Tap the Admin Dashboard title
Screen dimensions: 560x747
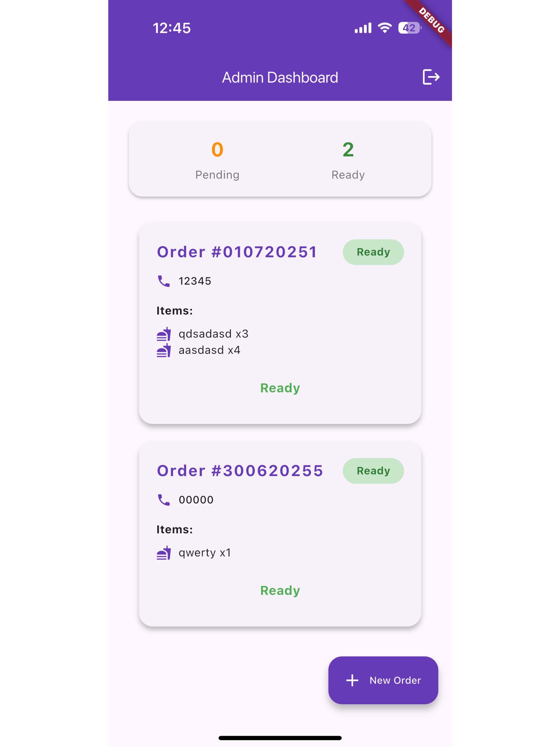point(280,77)
